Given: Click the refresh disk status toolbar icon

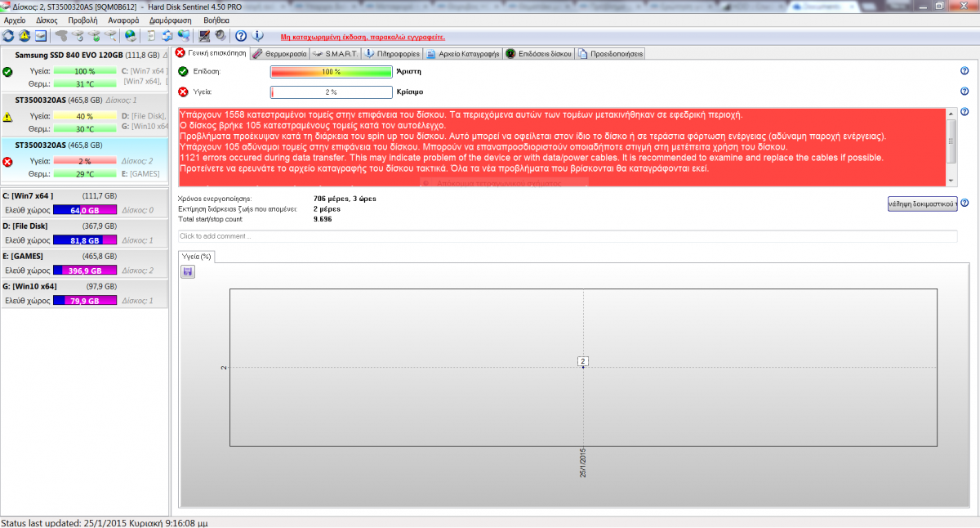Looking at the screenshot, I should click(8, 36).
